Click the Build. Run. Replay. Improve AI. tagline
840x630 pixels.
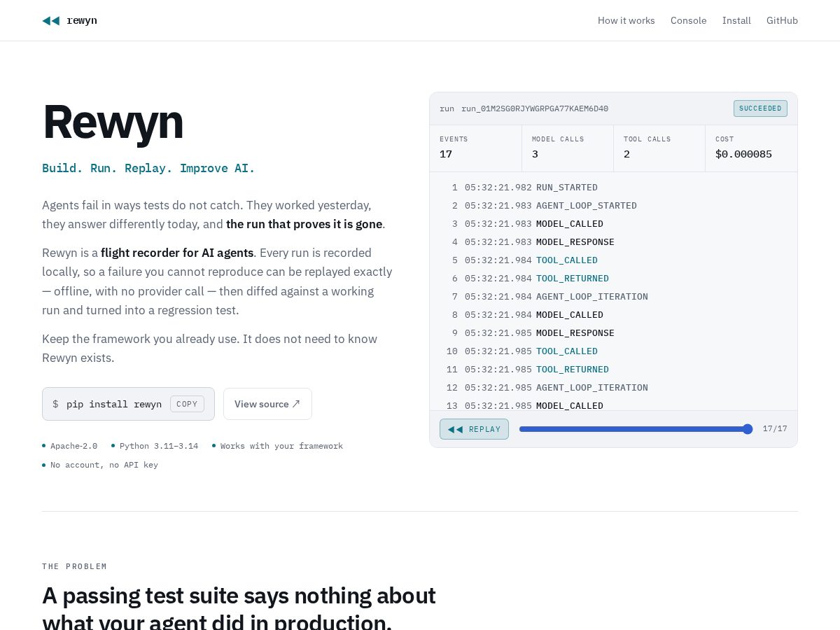[x=148, y=168]
